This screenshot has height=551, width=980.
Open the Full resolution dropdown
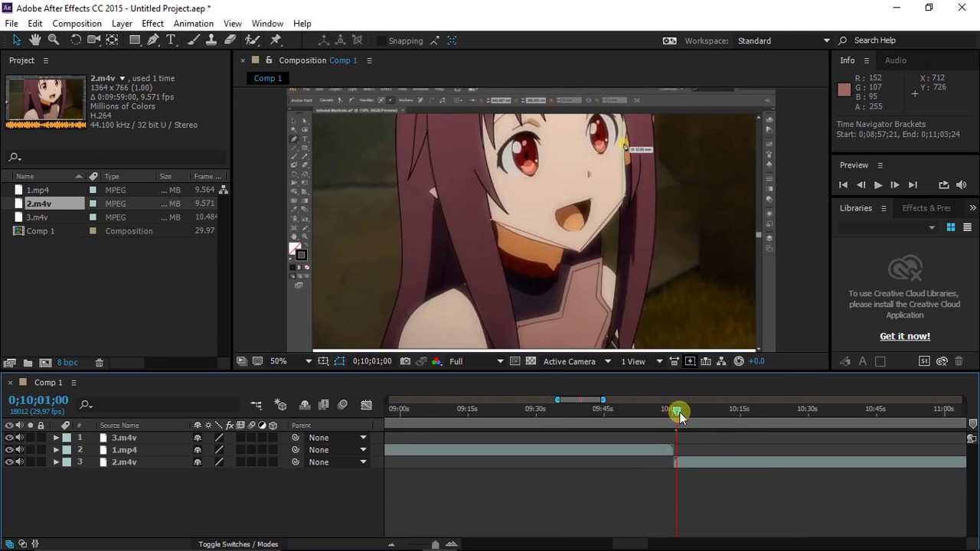pyautogui.click(x=475, y=361)
